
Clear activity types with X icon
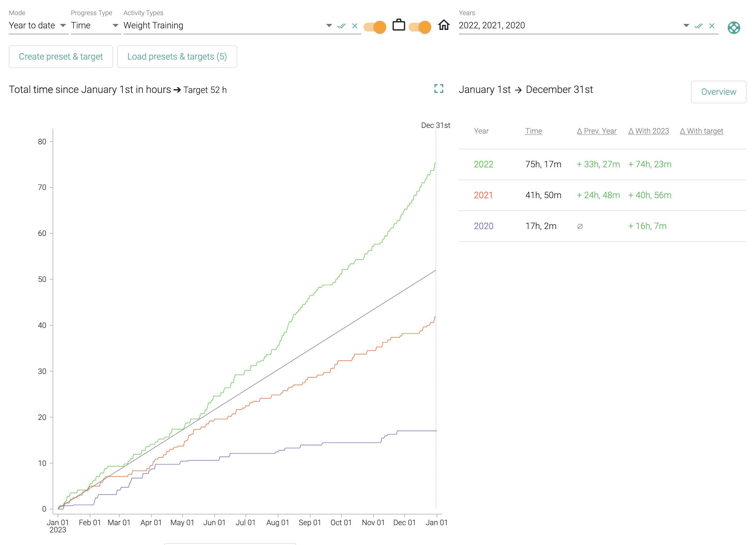click(355, 26)
